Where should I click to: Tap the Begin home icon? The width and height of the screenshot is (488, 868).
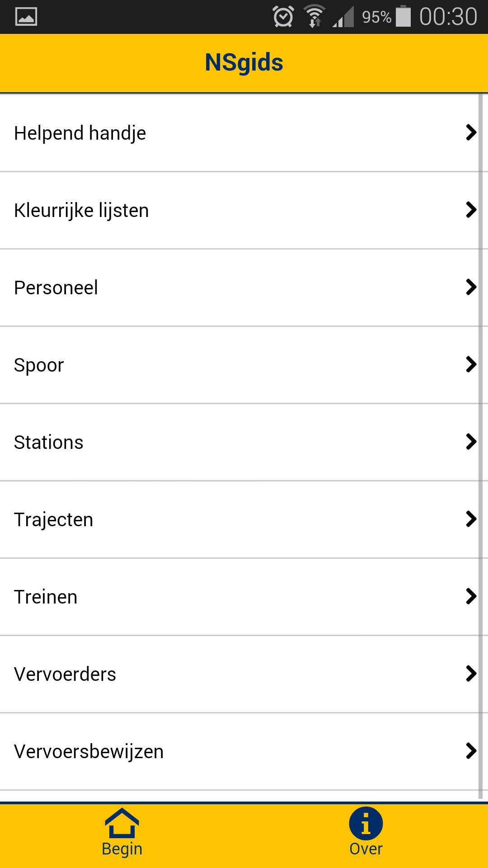[x=122, y=824]
